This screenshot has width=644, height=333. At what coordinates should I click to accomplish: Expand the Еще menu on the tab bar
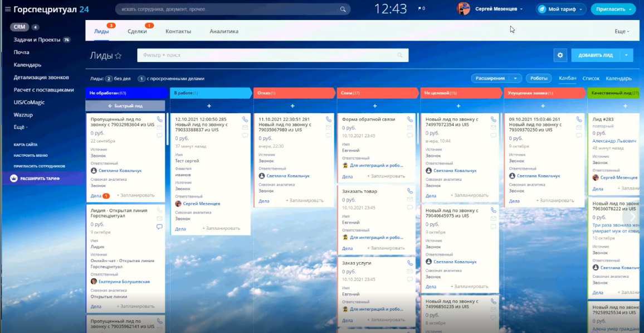coord(622,32)
